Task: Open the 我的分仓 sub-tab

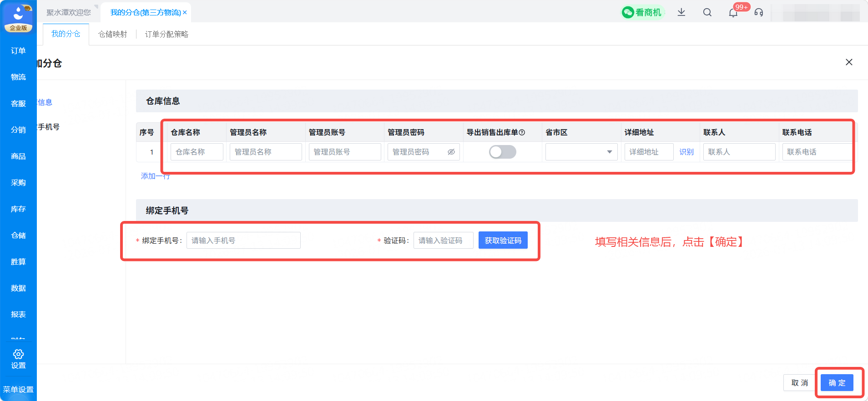Action: 66,34
